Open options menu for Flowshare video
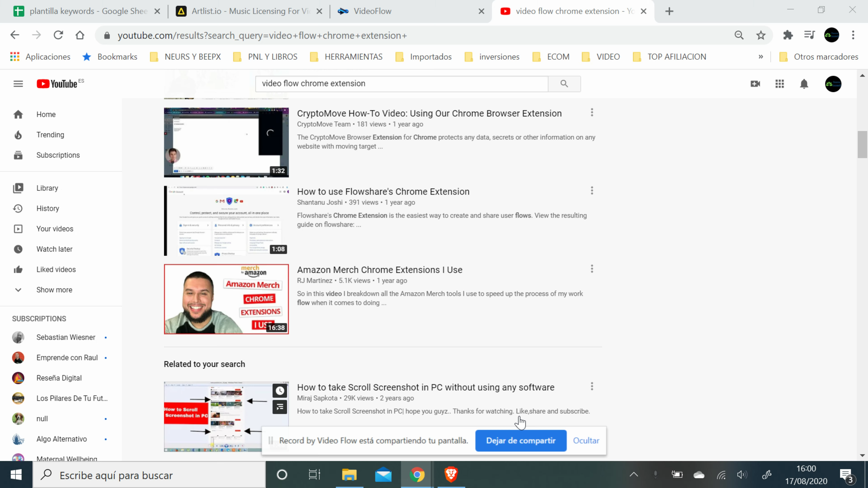The height and width of the screenshot is (488, 868). tap(592, 191)
